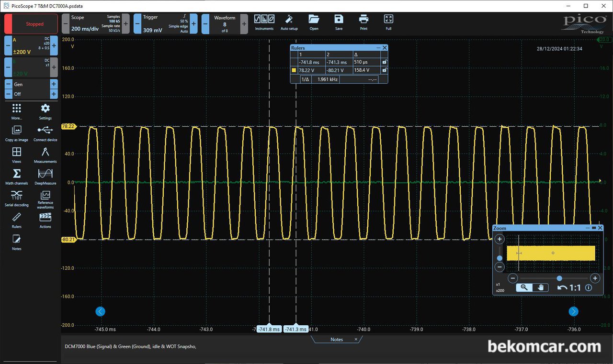Click the Auto setup icon
Image resolution: width=613 pixels, height=364 pixels.
[289, 22]
